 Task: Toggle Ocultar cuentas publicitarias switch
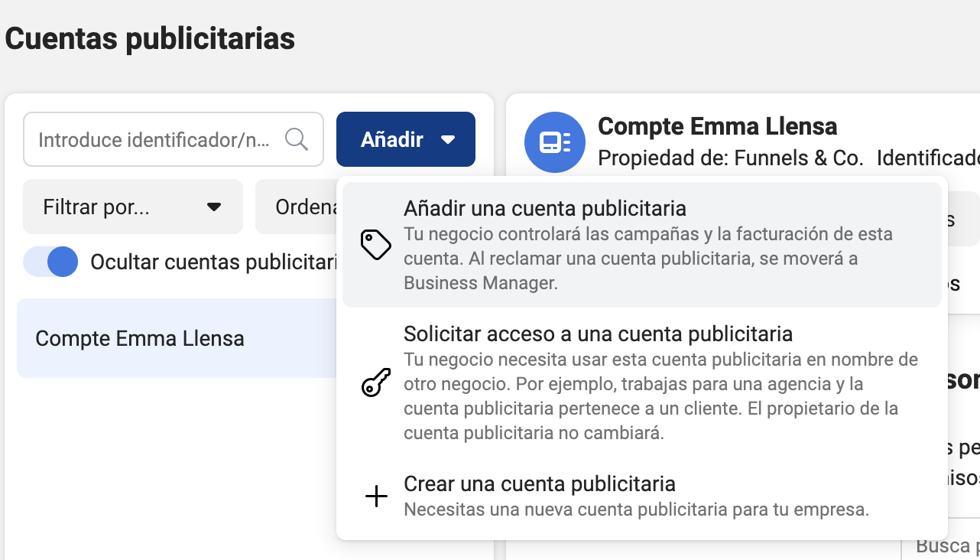coord(50,262)
